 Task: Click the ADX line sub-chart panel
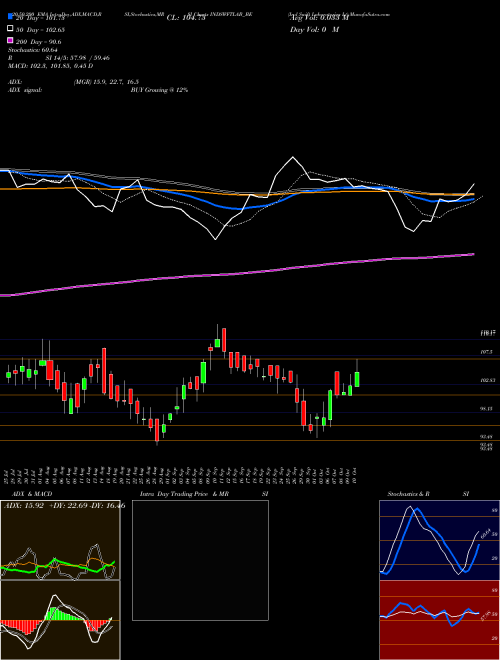click(x=60, y=540)
